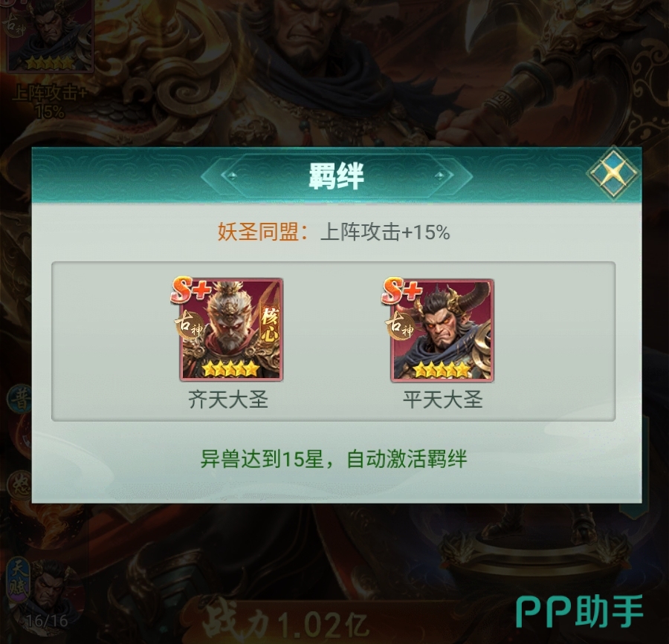Tap the 战力 1.02亿 power display
This screenshot has height=644, width=669.
pyautogui.click(x=285, y=625)
